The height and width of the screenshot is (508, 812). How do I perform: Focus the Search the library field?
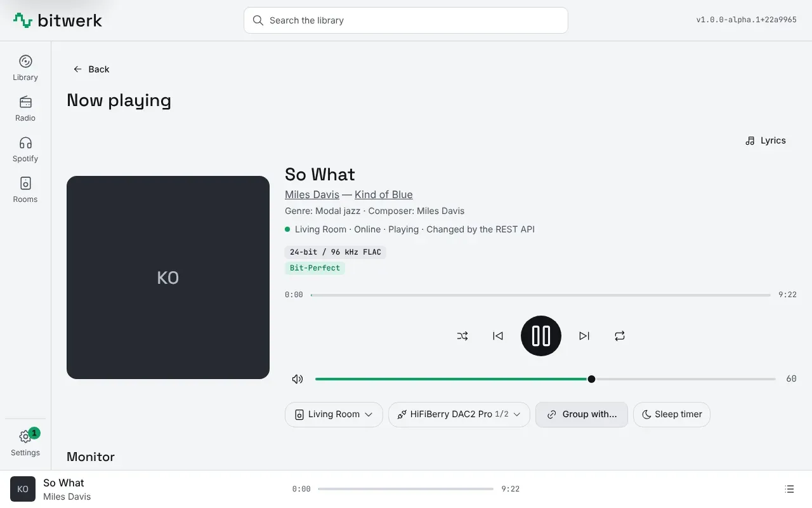point(406,20)
